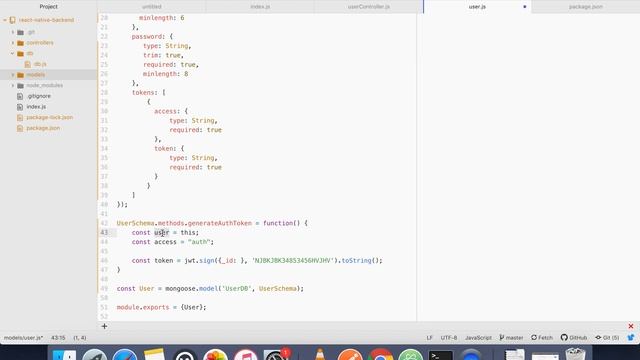Close the bottom panel with red X
This screenshot has height=360, width=640.
point(631,326)
